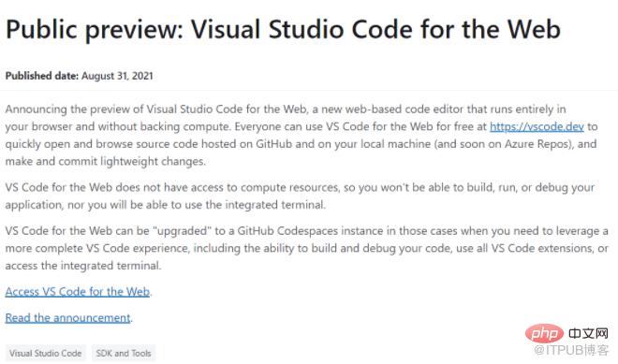Click the Public preview page heading
Screen dimensions: 618x364
[x=283, y=30]
